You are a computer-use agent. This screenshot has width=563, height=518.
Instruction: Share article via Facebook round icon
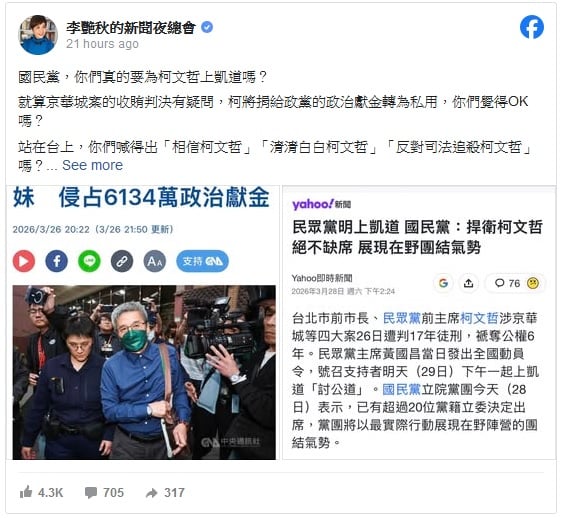pos(57,261)
